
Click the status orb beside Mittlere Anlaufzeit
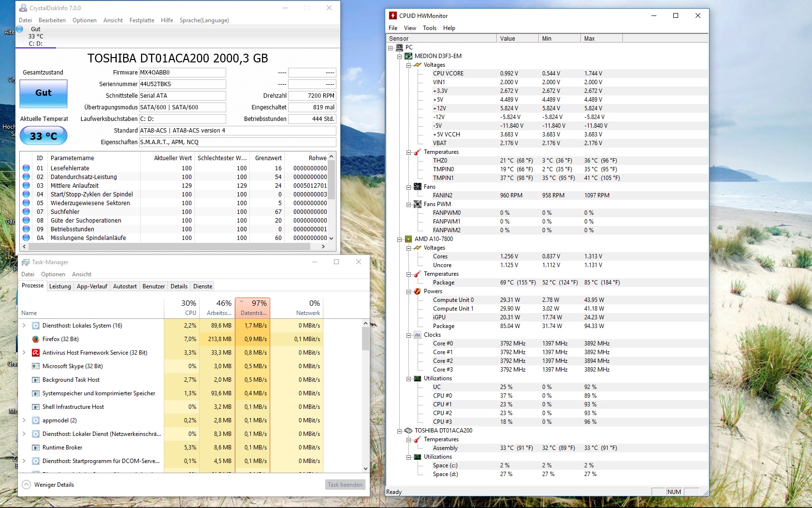tap(26, 186)
